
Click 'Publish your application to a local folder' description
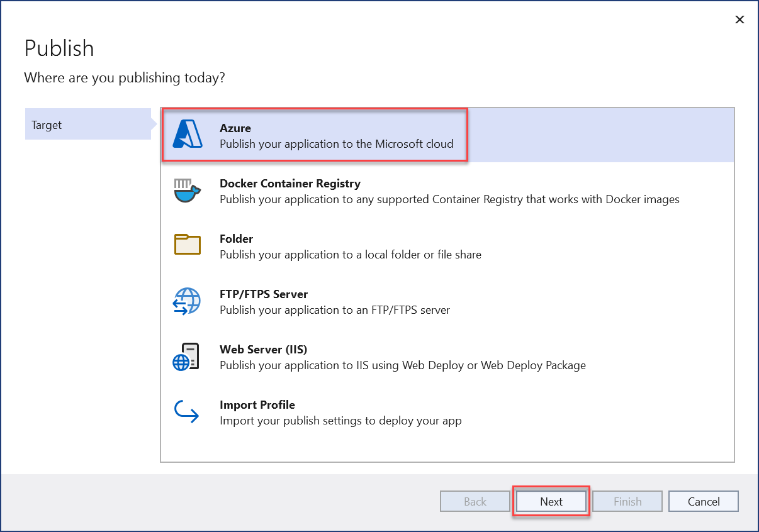click(x=351, y=255)
